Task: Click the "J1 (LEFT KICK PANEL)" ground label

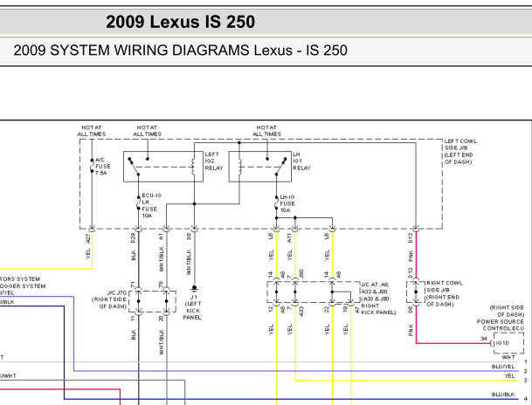Action: (x=193, y=307)
